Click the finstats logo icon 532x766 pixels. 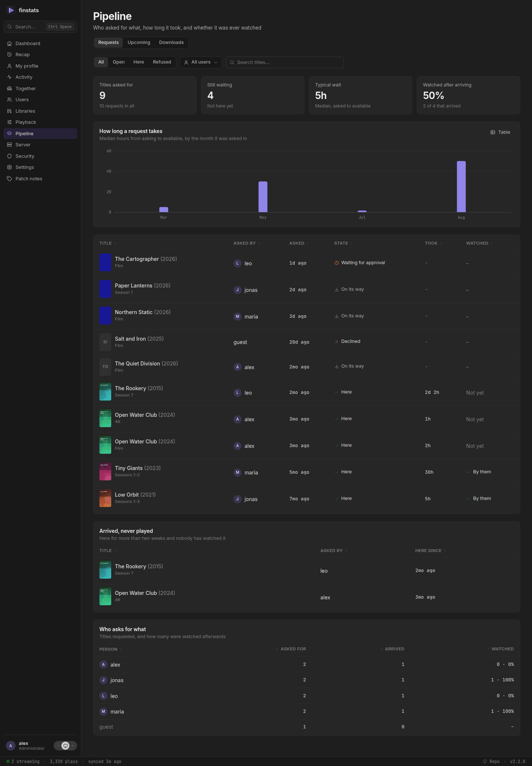11,10
